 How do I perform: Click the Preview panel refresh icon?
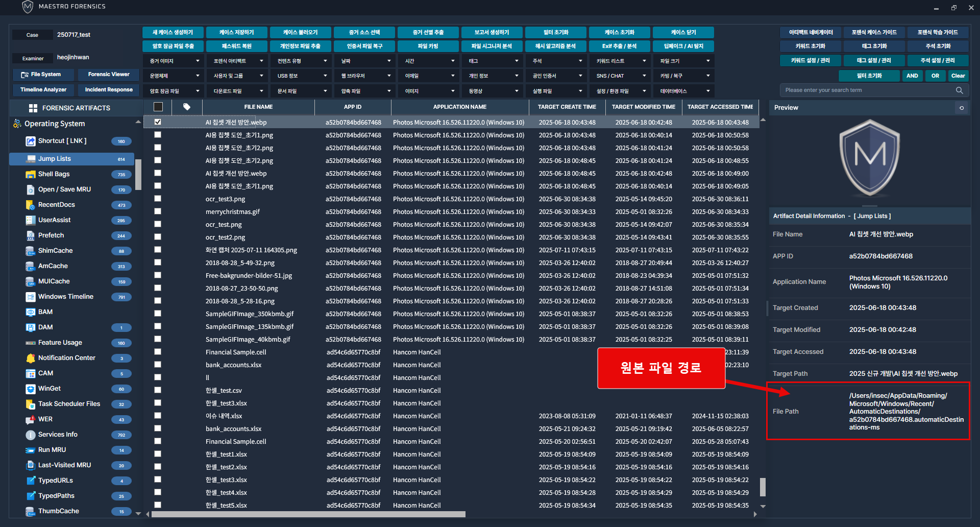tap(962, 108)
